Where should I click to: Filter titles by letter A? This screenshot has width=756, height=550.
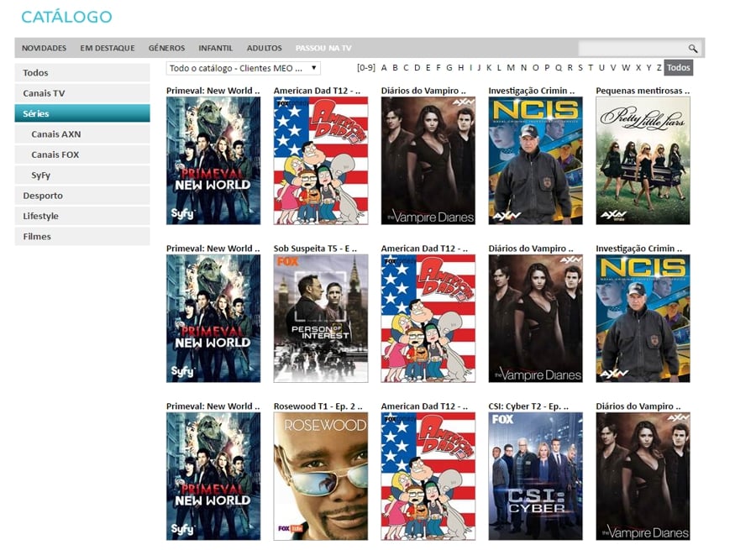tap(384, 67)
